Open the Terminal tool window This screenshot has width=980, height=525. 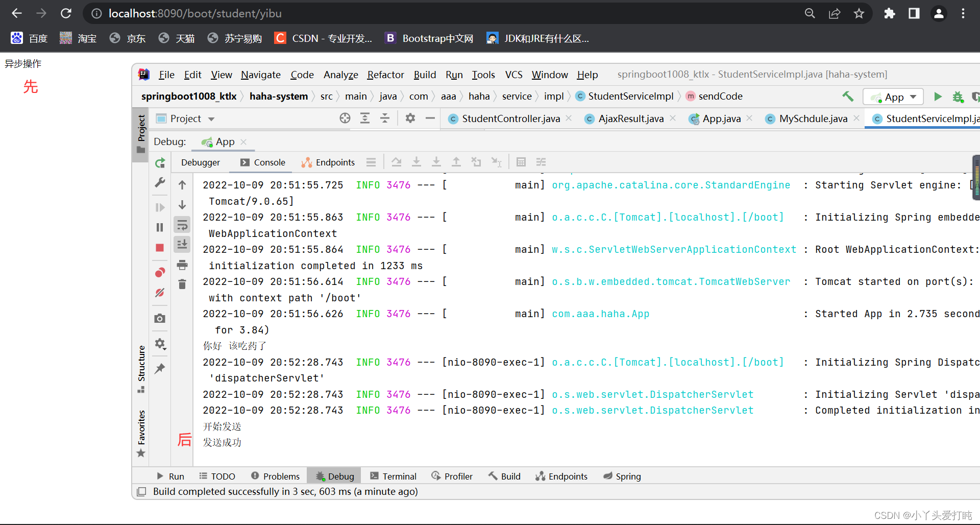tap(393, 476)
